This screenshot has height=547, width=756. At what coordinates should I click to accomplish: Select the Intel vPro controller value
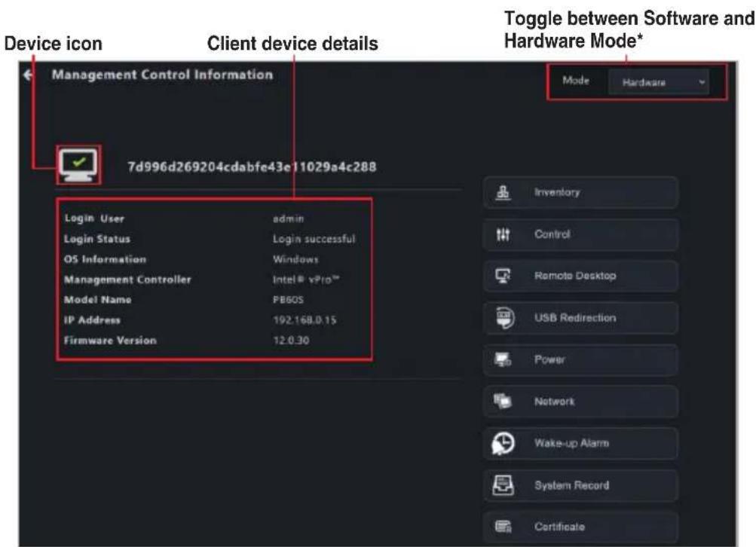306,280
